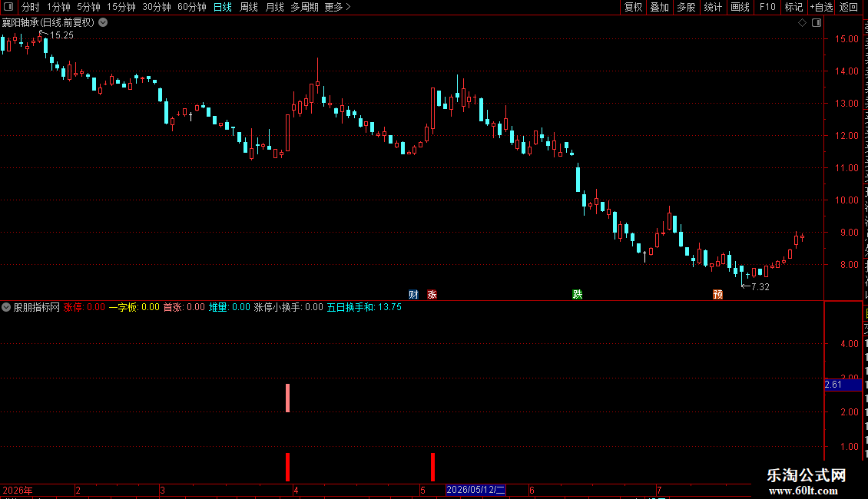Click month 6 on the time axis
This screenshot has width=868, height=499.
[x=532, y=490]
